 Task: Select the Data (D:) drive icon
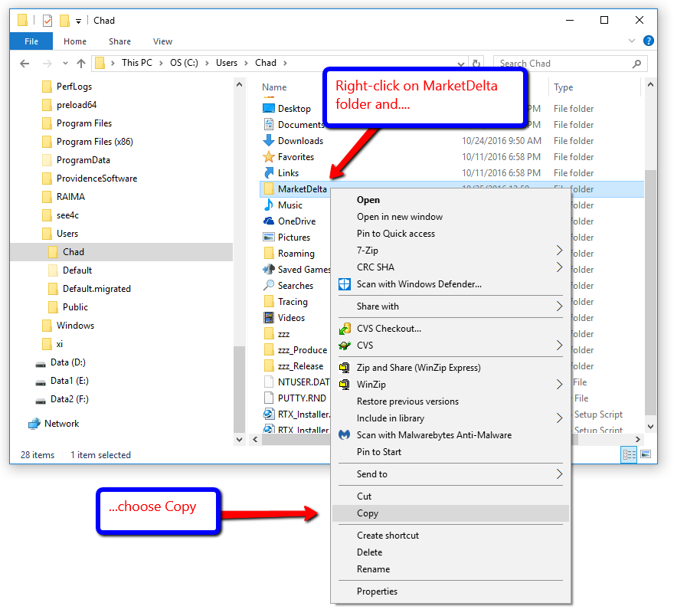[41, 363]
